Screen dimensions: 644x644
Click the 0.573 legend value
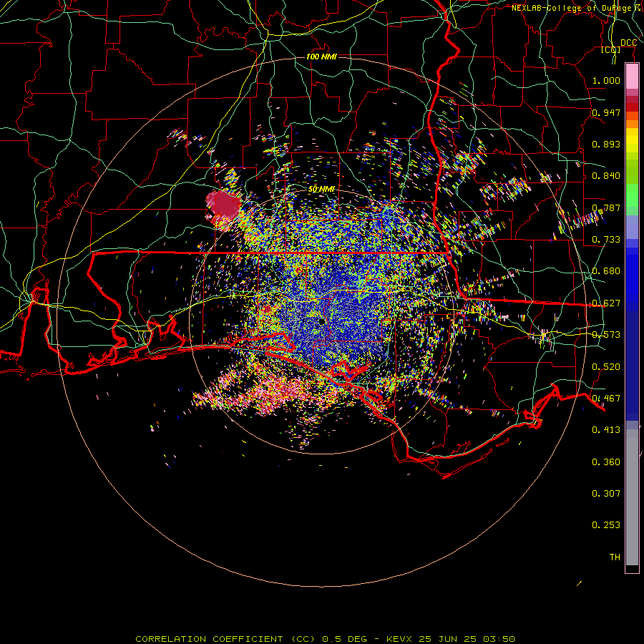click(606, 334)
